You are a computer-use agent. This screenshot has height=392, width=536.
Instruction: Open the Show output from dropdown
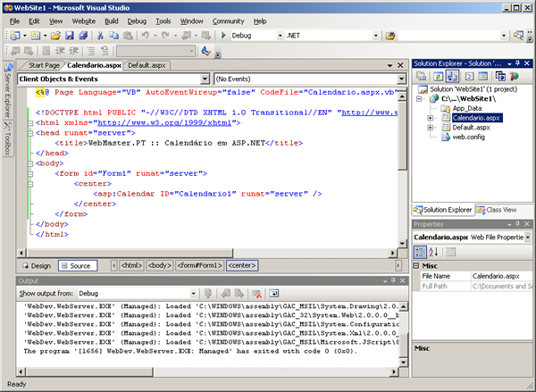pyautogui.click(x=193, y=294)
